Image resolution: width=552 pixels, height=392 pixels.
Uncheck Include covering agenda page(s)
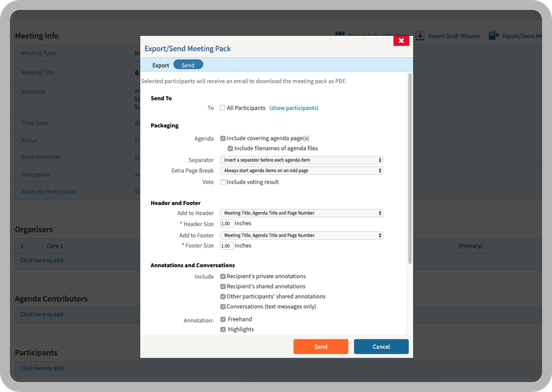click(223, 138)
